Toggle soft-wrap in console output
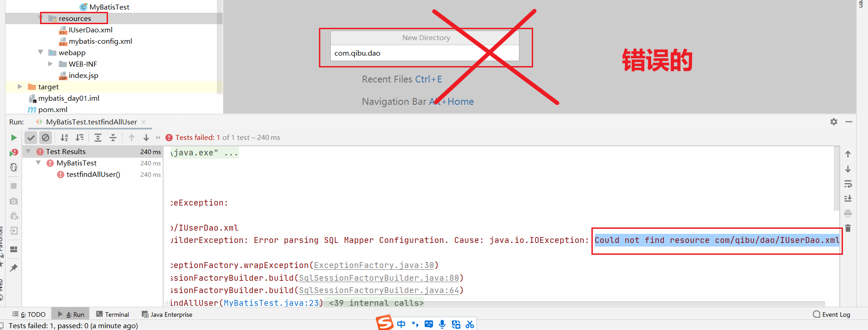 (x=848, y=184)
